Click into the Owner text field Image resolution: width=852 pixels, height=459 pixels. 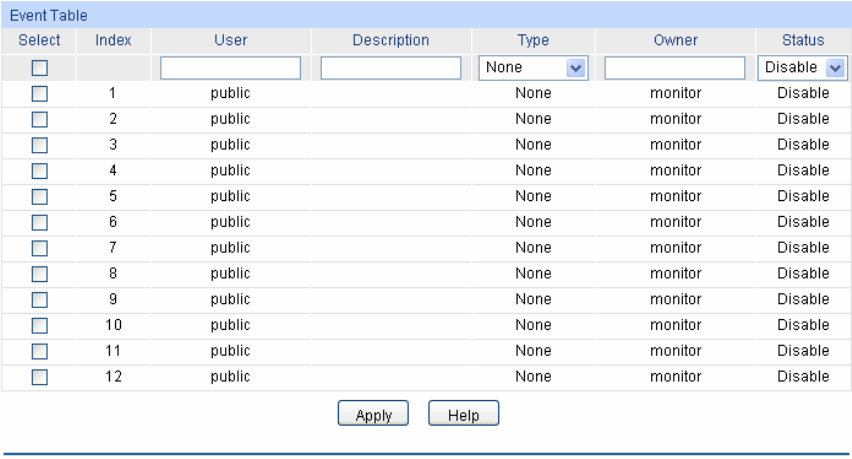[x=675, y=68]
